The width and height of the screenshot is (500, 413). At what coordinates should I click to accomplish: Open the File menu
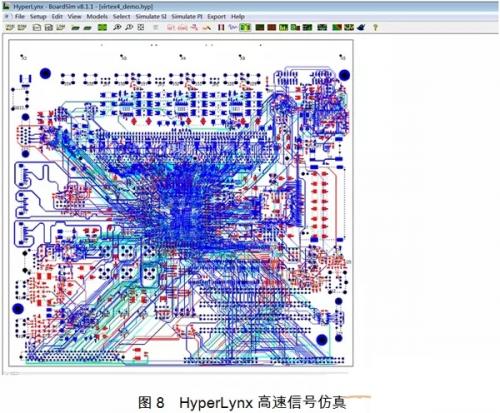(20, 16)
